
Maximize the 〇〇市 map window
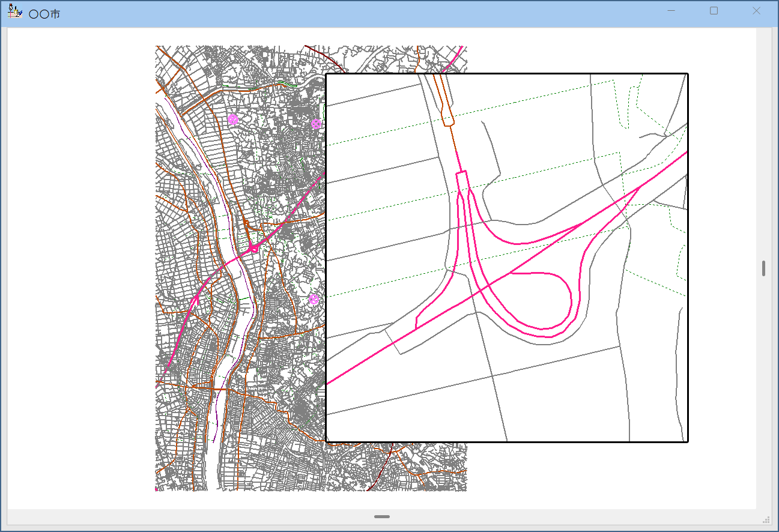point(714,11)
